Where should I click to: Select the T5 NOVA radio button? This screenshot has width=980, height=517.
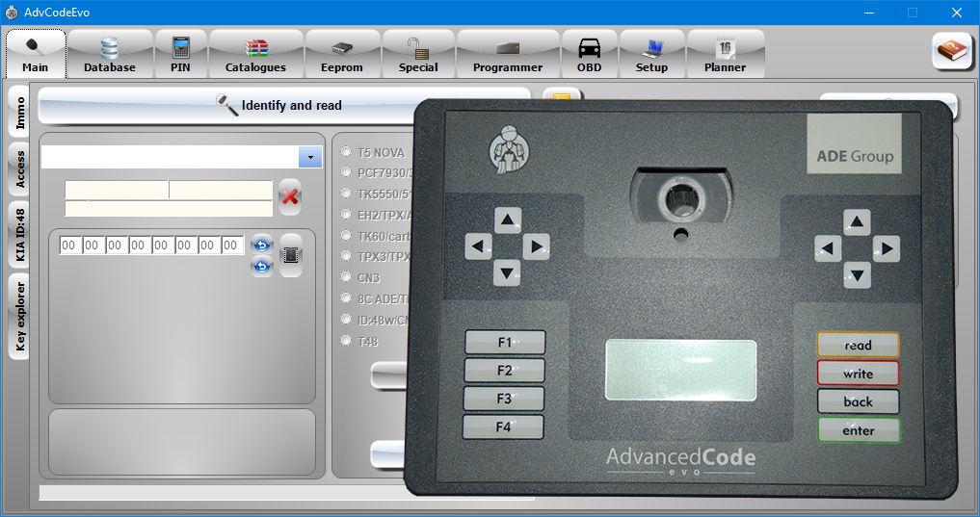(x=346, y=151)
